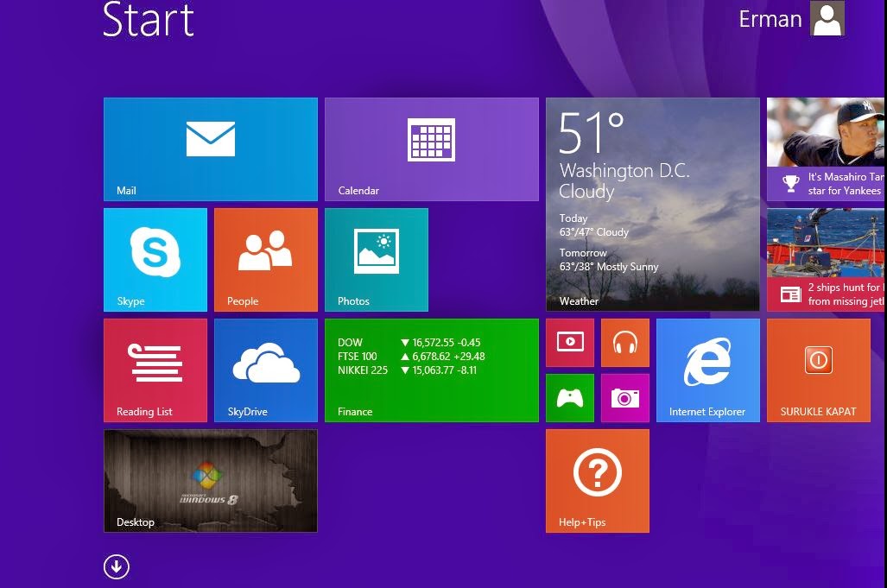The width and height of the screenshot is (887, 588).
Task: Open the Weather tile for Washington D.C.
Action: point(653,204)
